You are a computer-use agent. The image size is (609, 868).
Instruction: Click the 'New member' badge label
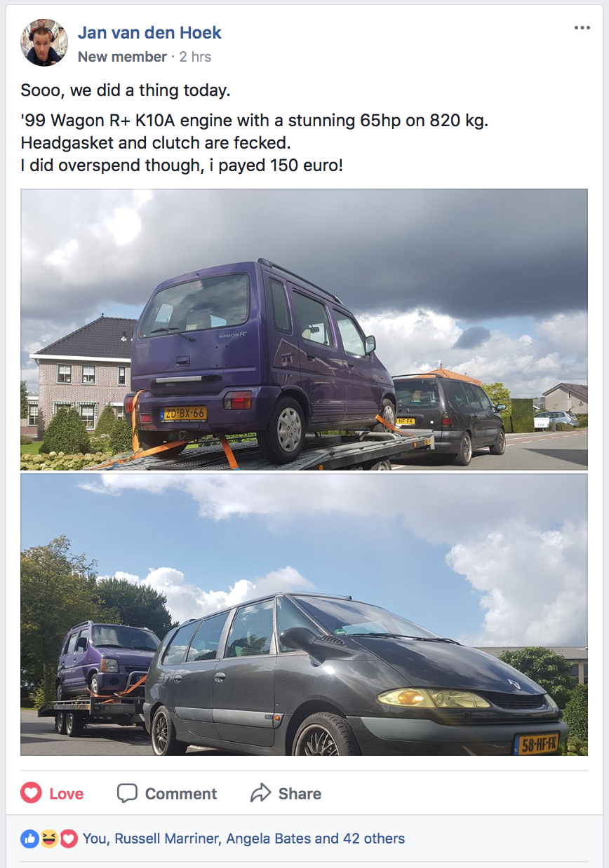tap(122, 57)
